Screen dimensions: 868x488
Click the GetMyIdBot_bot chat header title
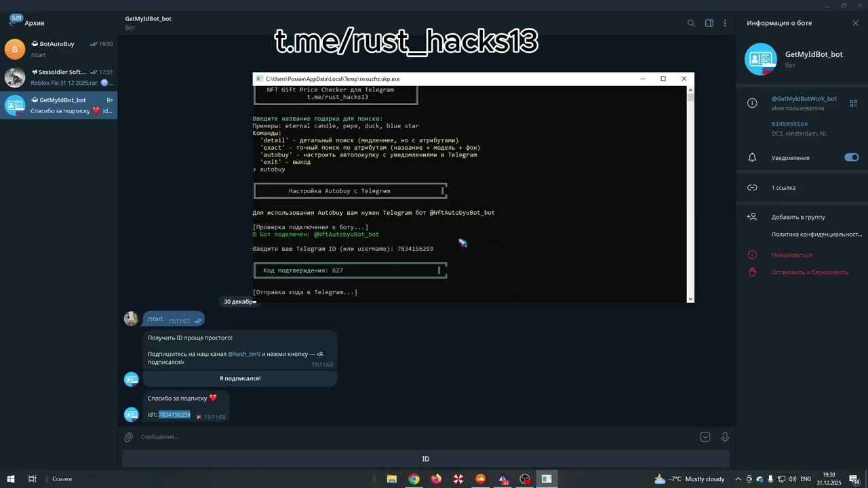148,19
